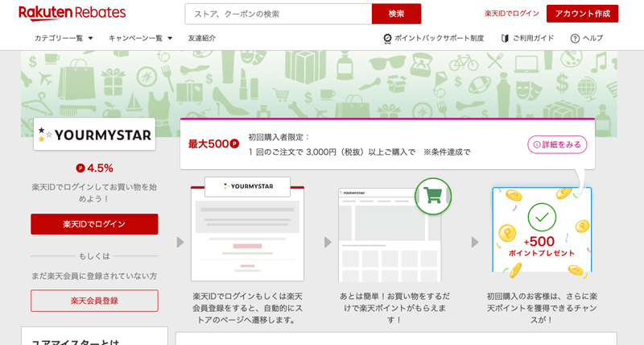Click the green checkmark circle icon
The image size is (644, 345).
click(x=542, y=217)
